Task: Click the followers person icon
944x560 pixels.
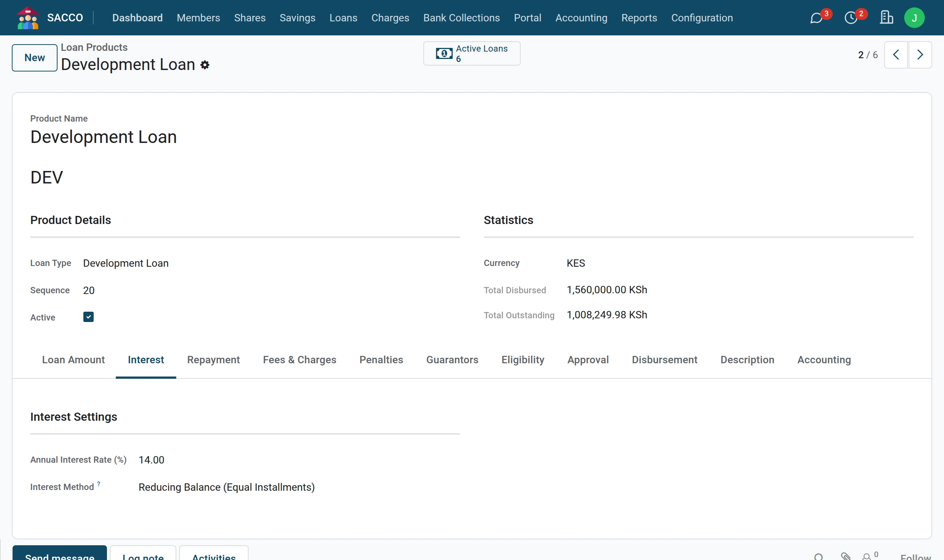Action: [x=867, y=557]
